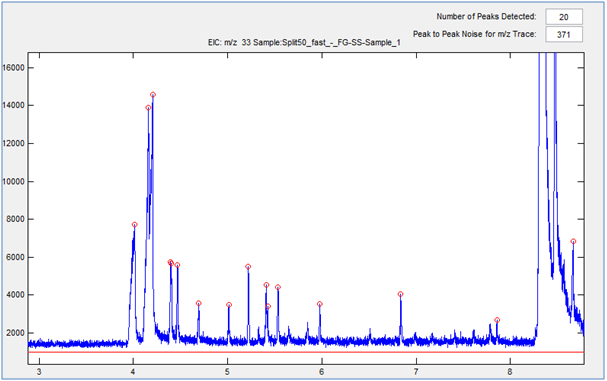
Task: Click the EIC m/z 33 sample plot title
Action: pyautogui.click(x=304, y=43)
